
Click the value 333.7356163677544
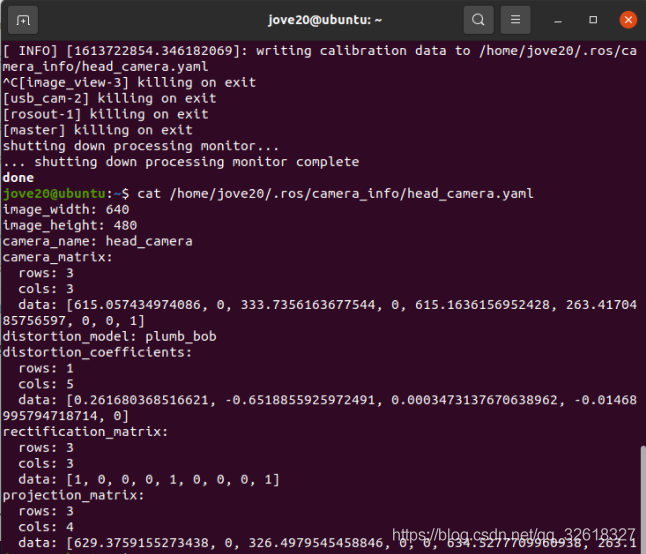coord(308,305)
